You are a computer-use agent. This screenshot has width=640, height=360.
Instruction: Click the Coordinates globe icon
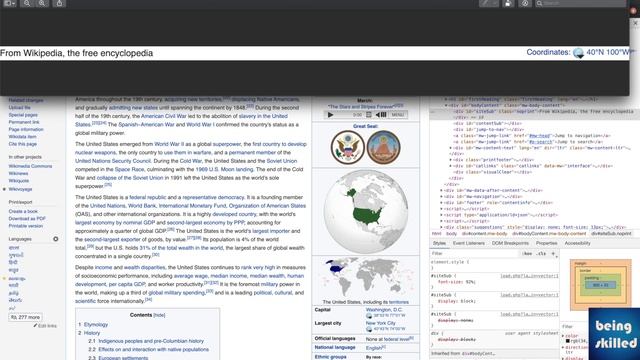pyautogui.click(x=578, y=53)
